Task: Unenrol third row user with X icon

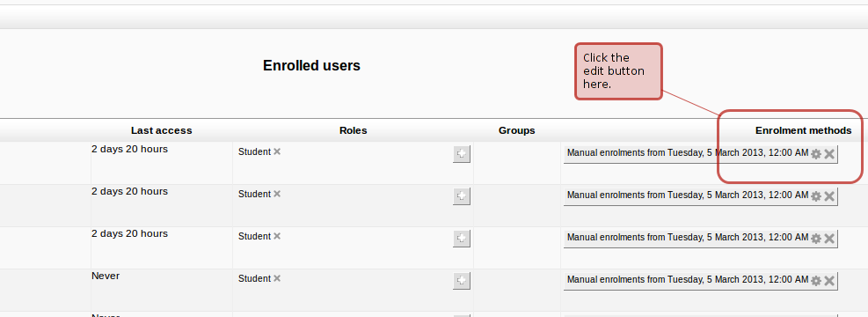Action: 829,239
